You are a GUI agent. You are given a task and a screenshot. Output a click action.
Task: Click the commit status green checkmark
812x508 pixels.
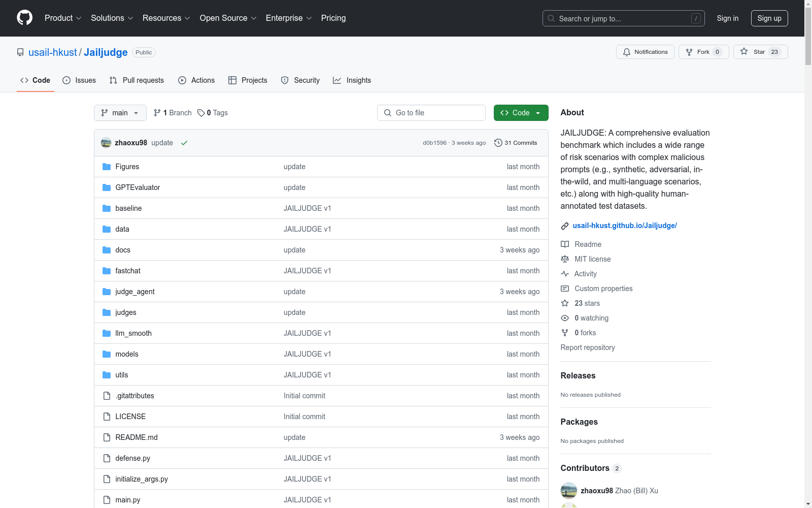[184, 143]
